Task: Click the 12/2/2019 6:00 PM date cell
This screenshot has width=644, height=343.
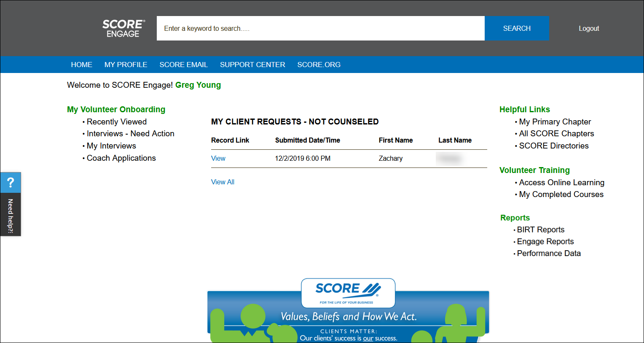Action: (x=303, y=158)
